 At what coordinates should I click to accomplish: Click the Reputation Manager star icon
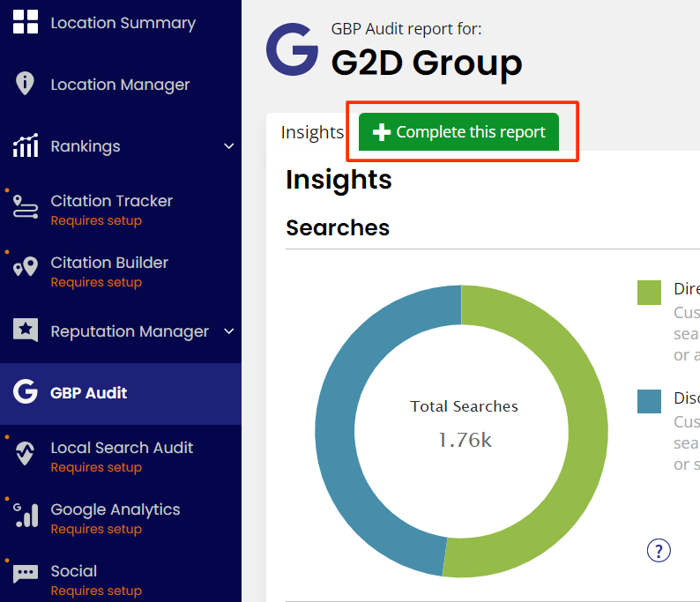tap(26, 331)
